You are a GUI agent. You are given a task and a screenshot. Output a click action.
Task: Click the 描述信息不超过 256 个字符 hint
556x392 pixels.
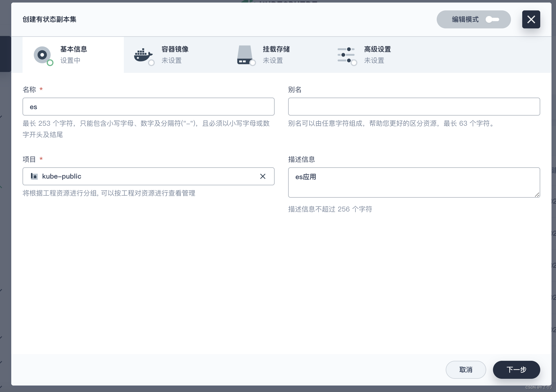(330, 209)
